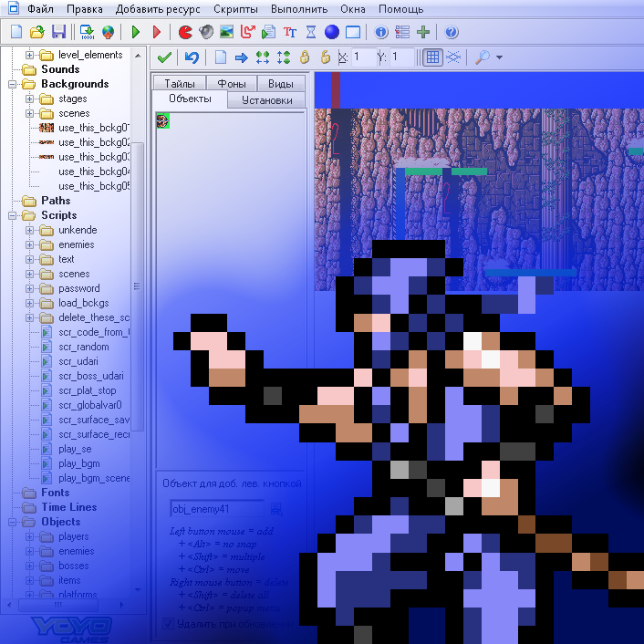Close room saving changes (green check)
Image resolution: width=644 pixels, height=644 pixels.
(164, 57)
